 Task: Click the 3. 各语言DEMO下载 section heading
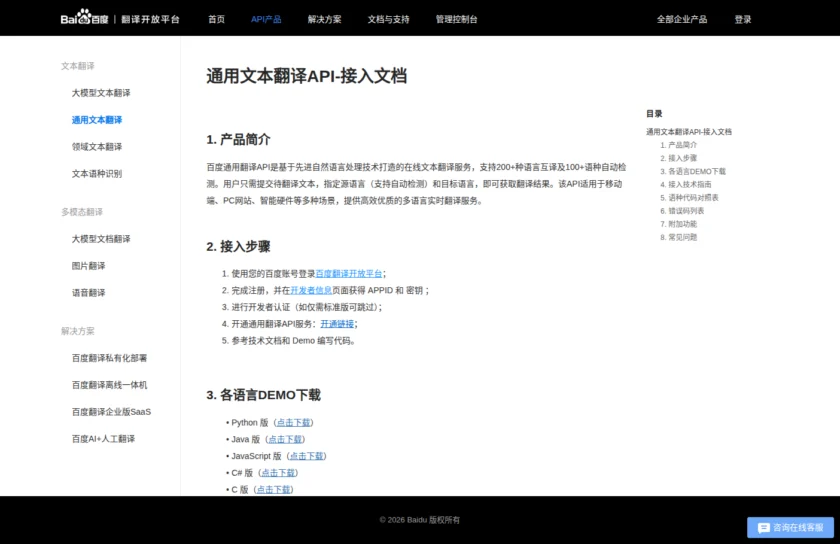coord(264,395)
